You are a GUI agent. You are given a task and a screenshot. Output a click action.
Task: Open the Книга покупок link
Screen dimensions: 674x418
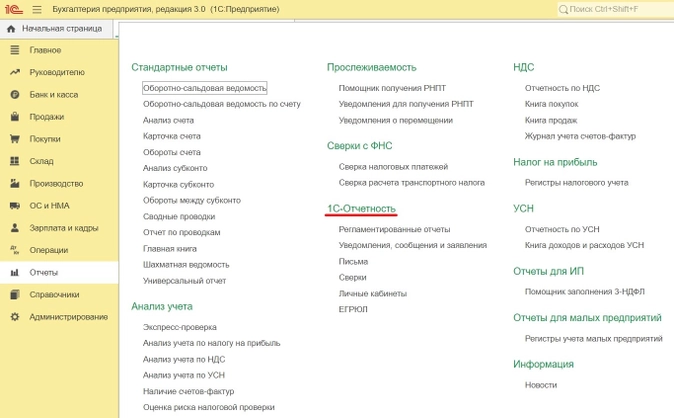pos(551,104)
